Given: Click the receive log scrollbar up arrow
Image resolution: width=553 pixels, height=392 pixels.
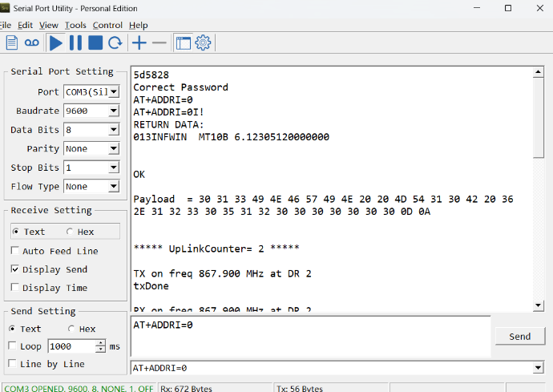Looking at the screenshot, I should pos(539,72).
